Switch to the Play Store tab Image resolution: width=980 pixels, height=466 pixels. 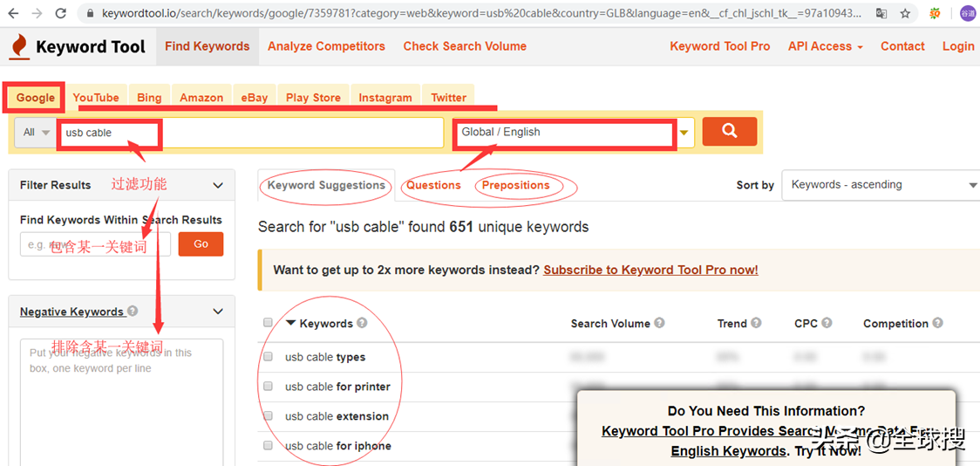[313, 98]
